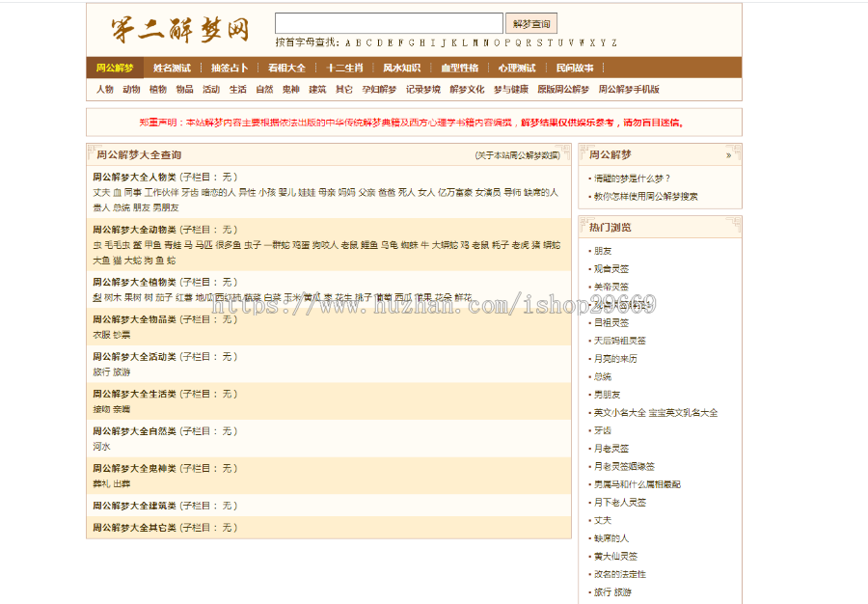The width and height of the screenshot is (868, 604).
Task: Select letter H in the alphabet index
Action: pyautogui.click(x=421, y=42)
